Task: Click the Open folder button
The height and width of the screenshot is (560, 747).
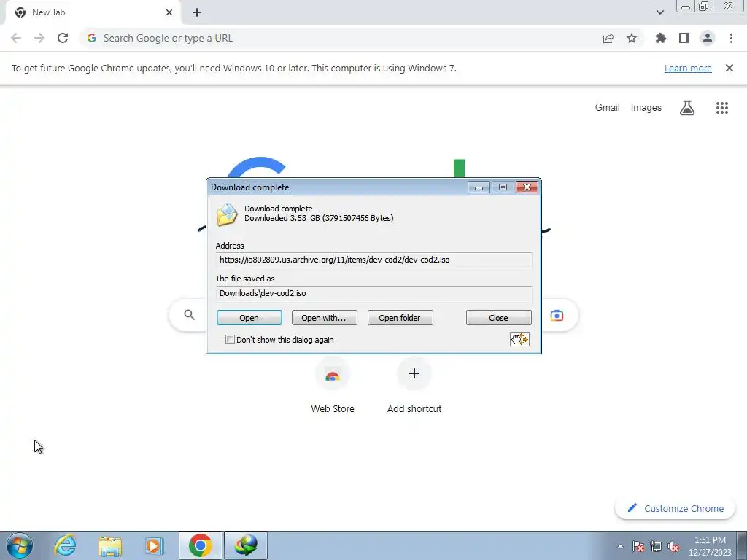Action: [400, 318]
